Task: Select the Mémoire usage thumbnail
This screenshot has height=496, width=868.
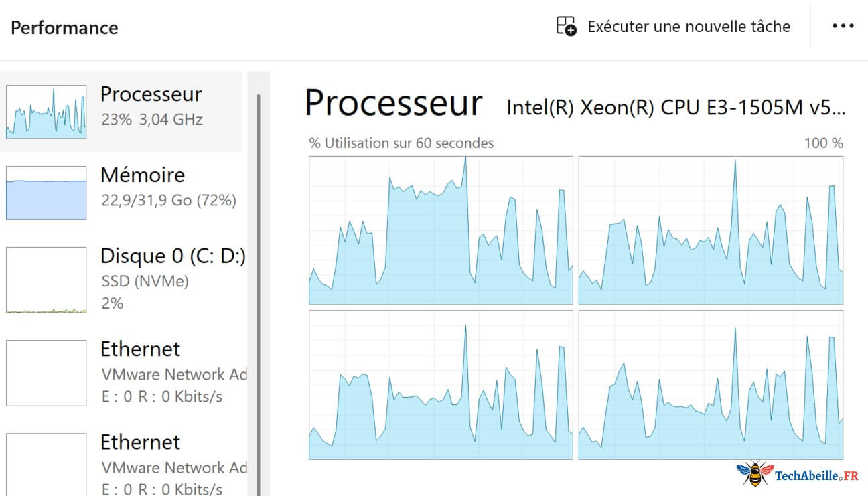Action: (x=46, y=193)
